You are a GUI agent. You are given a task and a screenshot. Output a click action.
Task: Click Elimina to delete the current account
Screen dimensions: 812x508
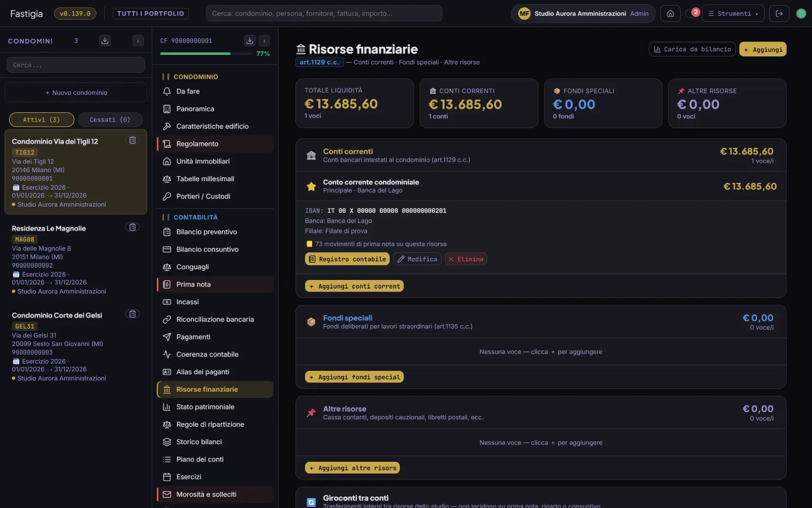(466, 259)
